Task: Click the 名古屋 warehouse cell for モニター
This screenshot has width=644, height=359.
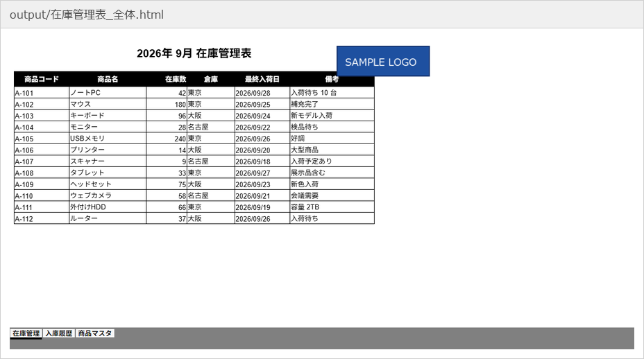Action: pyautogui.click(x=211, y=128)
